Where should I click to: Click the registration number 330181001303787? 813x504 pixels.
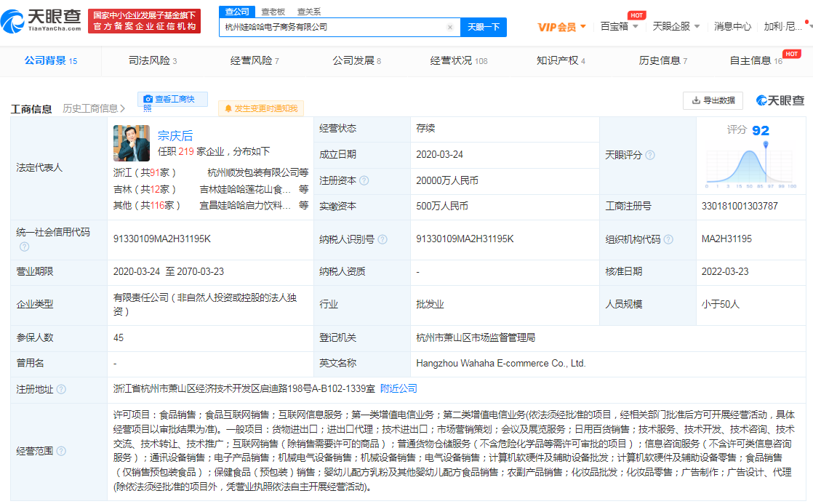740,206
